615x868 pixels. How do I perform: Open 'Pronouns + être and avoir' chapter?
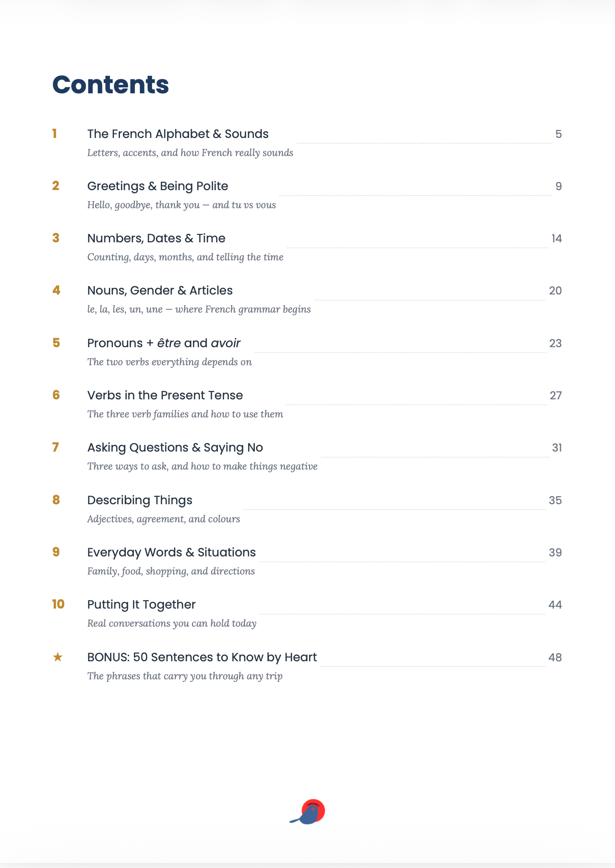(x=164, y=343)
